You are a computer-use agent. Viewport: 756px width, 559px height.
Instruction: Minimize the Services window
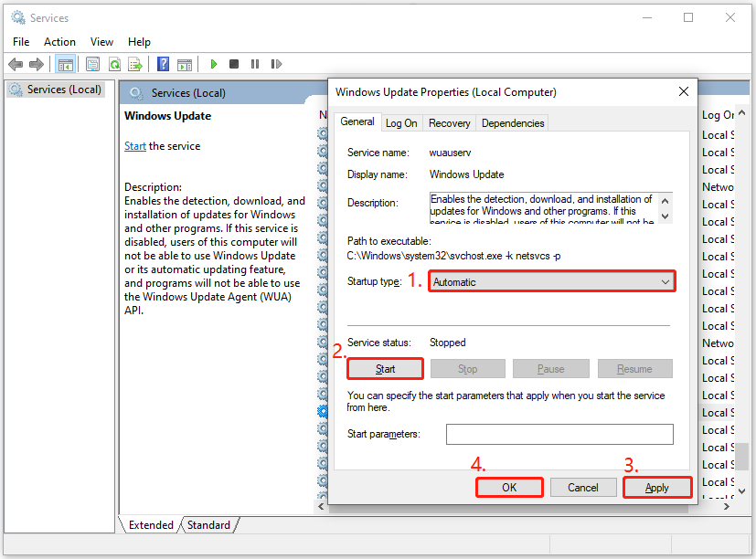[x=647, y=18]
